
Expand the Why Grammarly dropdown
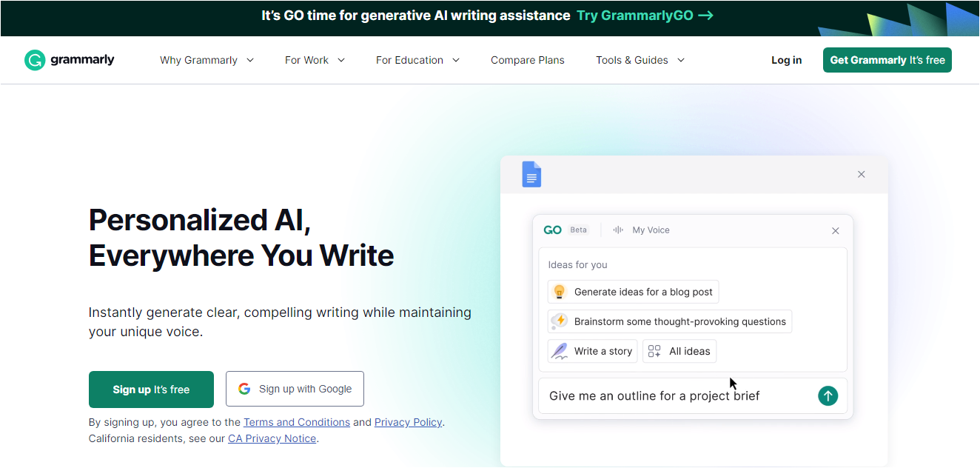207,60
